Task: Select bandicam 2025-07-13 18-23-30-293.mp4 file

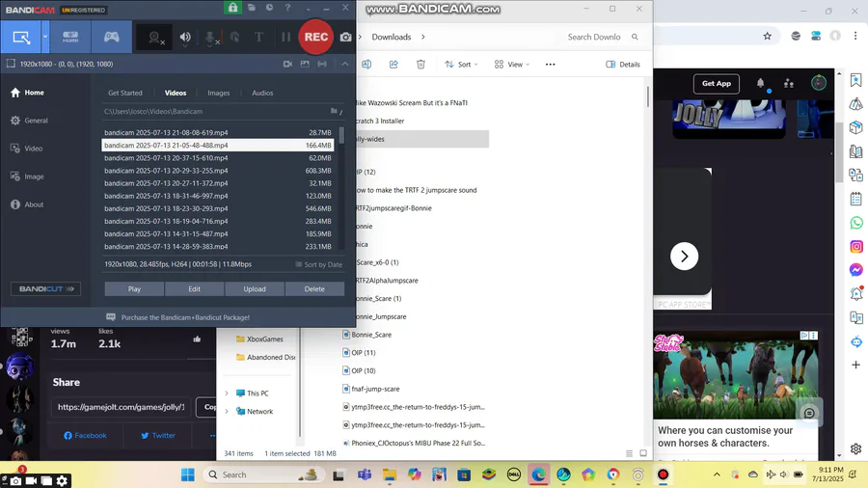Action: pyautogui.click(x=218, y=208)
